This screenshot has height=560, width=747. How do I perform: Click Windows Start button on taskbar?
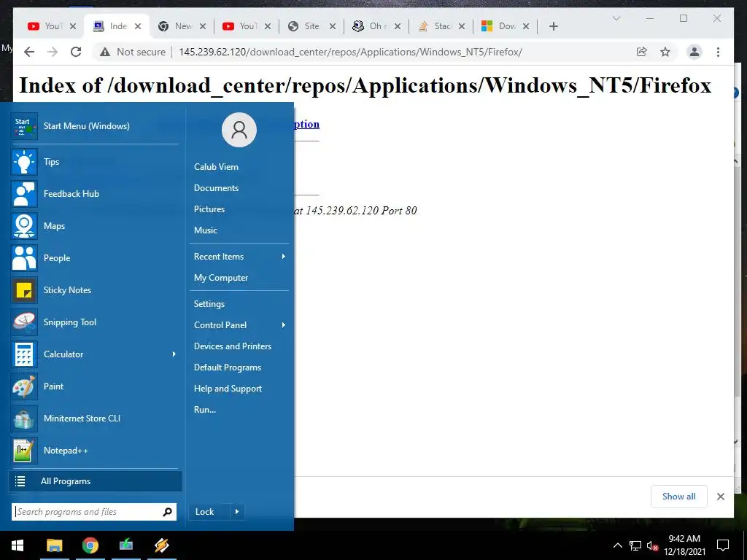(x=18, y=545)
